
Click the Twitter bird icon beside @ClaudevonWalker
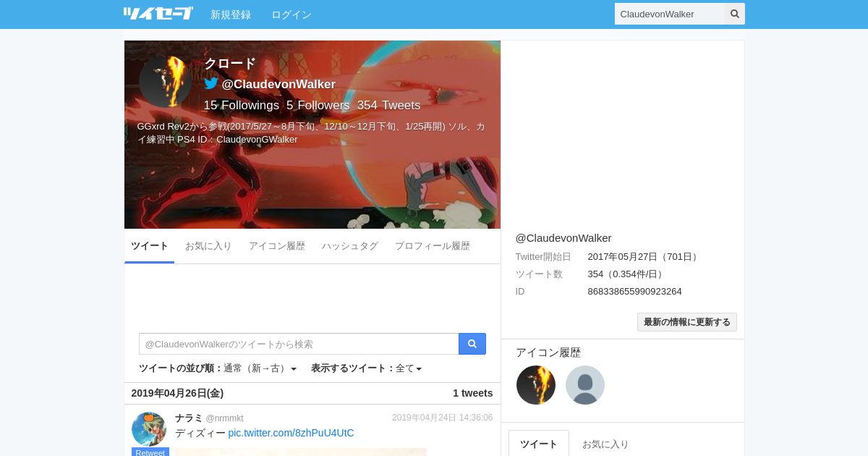pos(210,83)
